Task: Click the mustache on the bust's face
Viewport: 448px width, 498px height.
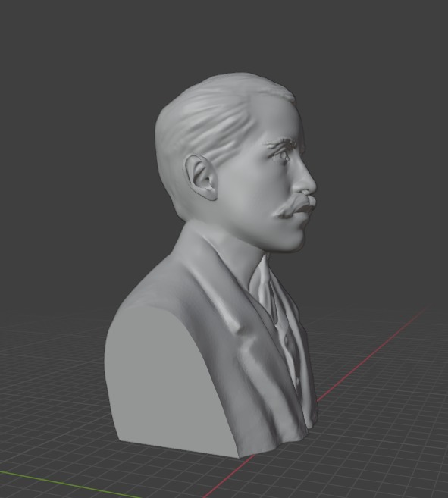Action: pos(294,206)
